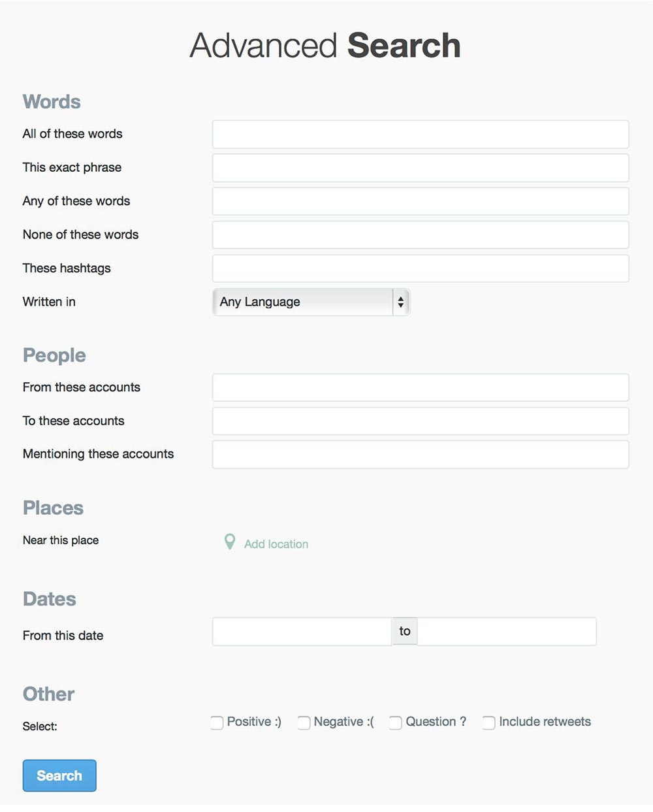
Task: Click the This exact phrase field
Action: coord(421,168)
